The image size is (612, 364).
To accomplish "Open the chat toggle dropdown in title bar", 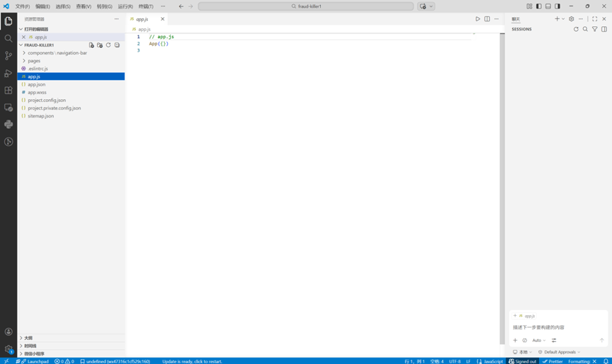I will point(431,6).
